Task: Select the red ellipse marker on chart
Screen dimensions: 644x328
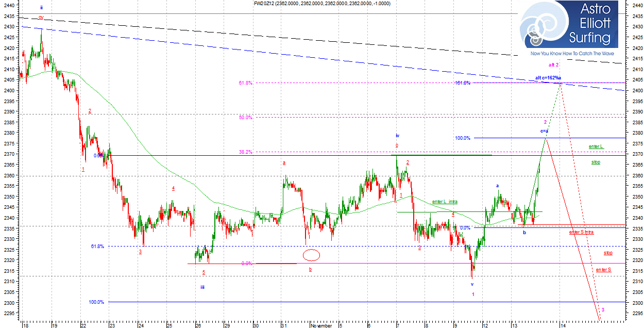Action: pyautogui.click(x=312, y=255)
